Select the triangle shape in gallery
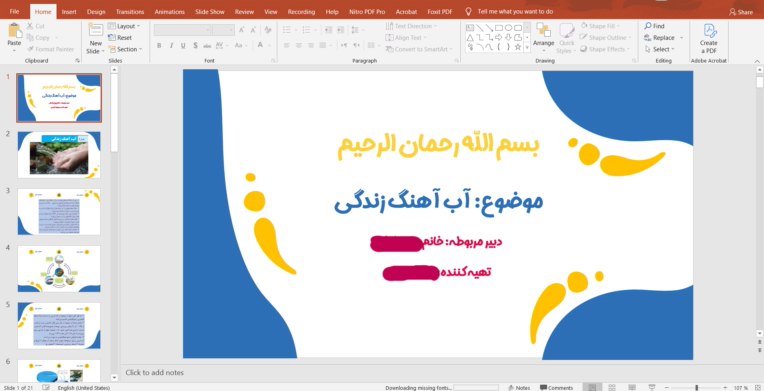This screenshot has width=764, height=391. tap(470, 38)
